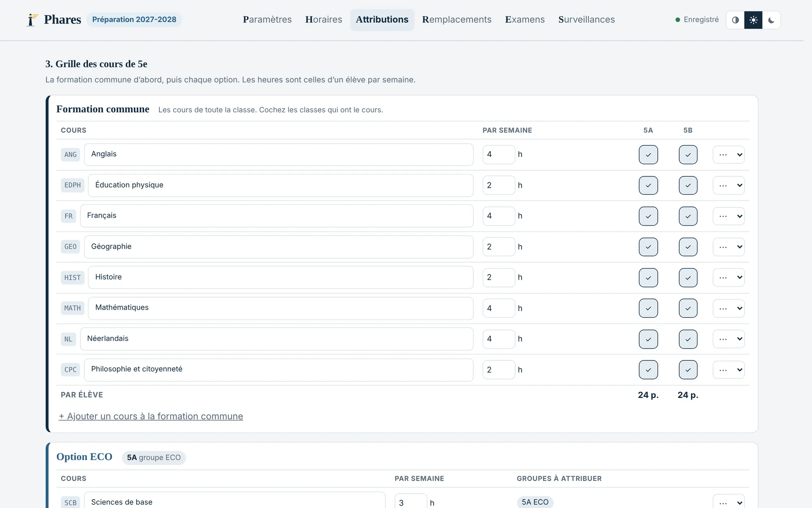Viewport: 812px width, 508px height.
Task: Click Ajouter un cours à la formation commune
Action: (x=151, y=416)
